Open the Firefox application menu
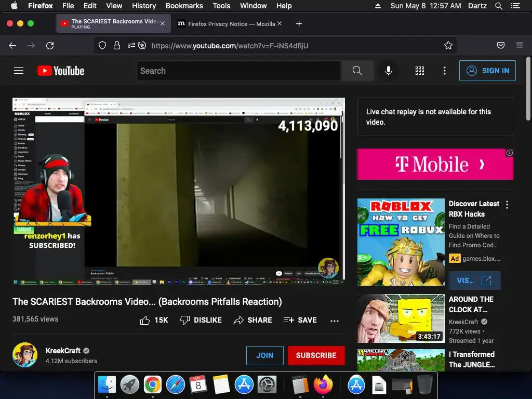Viewport: 532px width, 399px height. (520, 45)
